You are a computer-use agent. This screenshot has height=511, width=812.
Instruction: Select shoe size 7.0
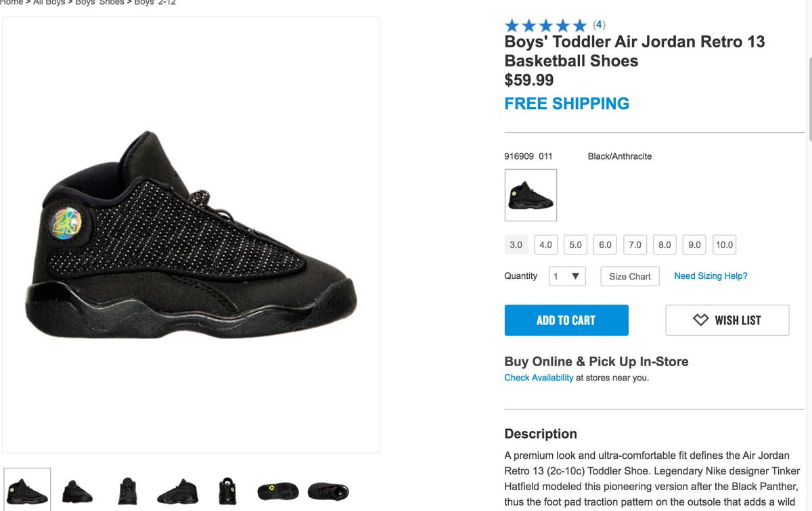click(635, 244)
